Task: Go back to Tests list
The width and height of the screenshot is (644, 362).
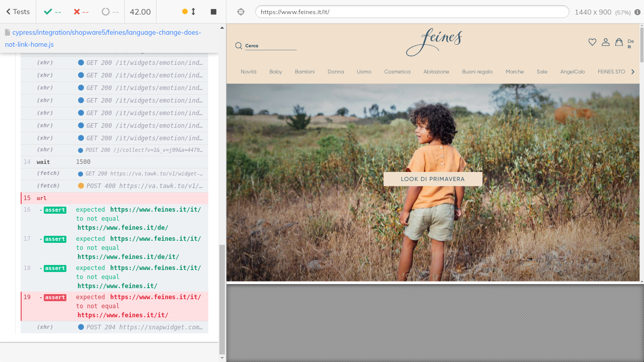Action: pyautogui.click(x=18, y=12)
